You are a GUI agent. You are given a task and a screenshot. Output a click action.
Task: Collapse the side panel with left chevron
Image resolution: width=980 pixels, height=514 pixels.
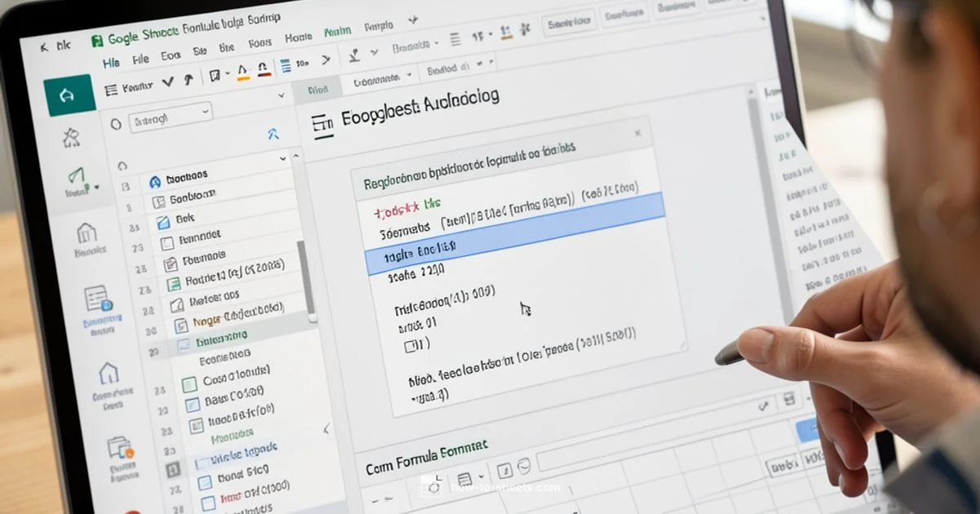click(327, 428)
